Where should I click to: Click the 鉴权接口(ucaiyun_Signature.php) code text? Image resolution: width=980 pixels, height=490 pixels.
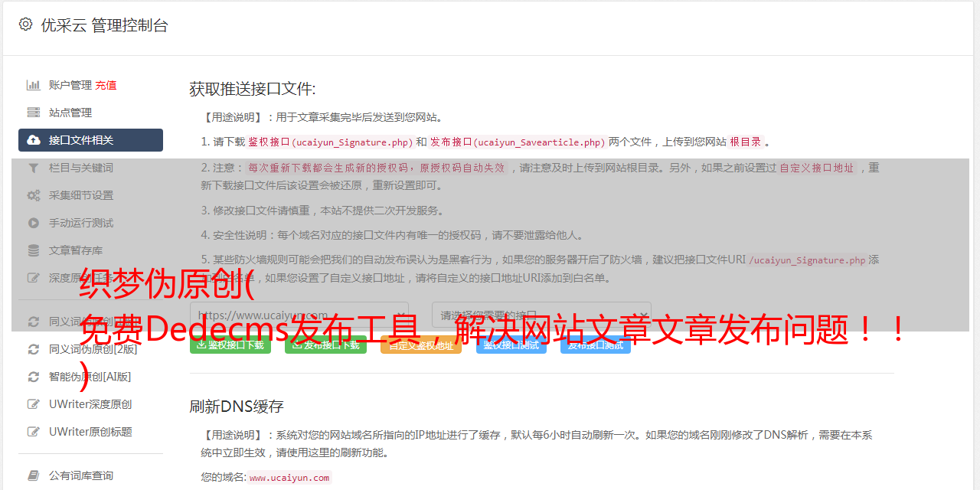tap(331, 142)
